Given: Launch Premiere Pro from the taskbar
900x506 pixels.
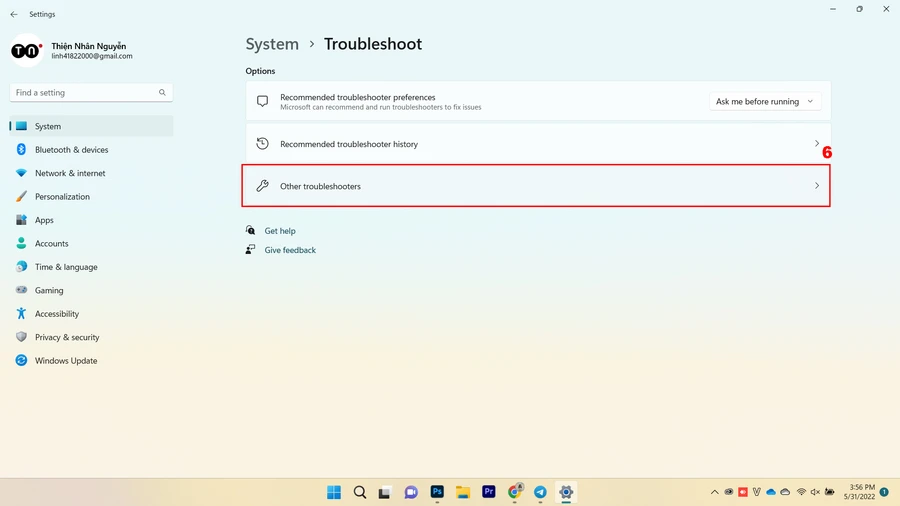Looking at the screenshot, I should [488, 492].
